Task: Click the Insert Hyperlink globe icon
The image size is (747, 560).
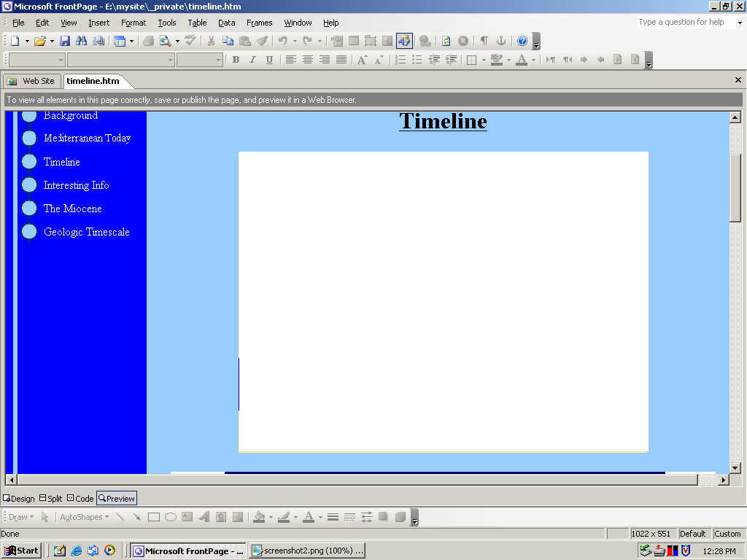Action: coord(425,41)
